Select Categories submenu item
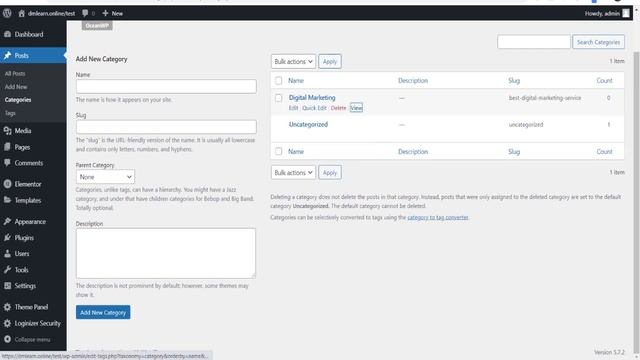Image resolution: width=640 pixels, height=360 pixels. (18, 100)
